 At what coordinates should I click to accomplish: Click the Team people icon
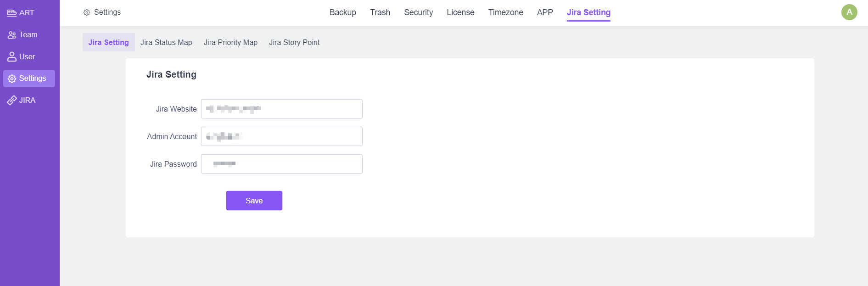(x=12, y=35)
